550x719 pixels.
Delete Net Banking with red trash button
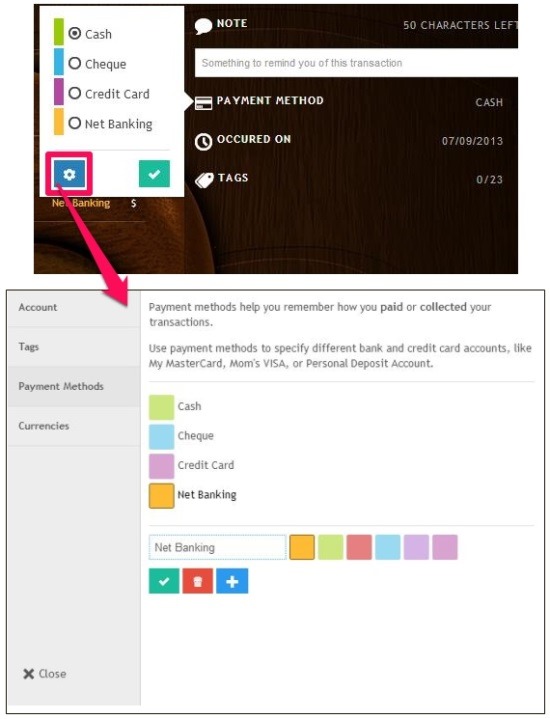pos(198,581)
